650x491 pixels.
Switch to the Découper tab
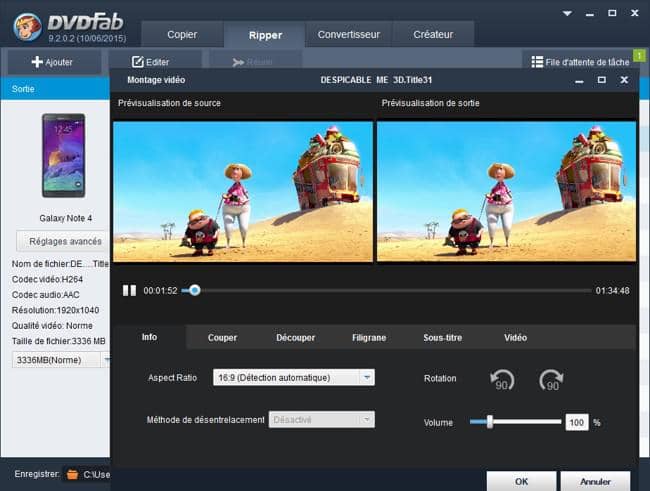pos(296,338)
